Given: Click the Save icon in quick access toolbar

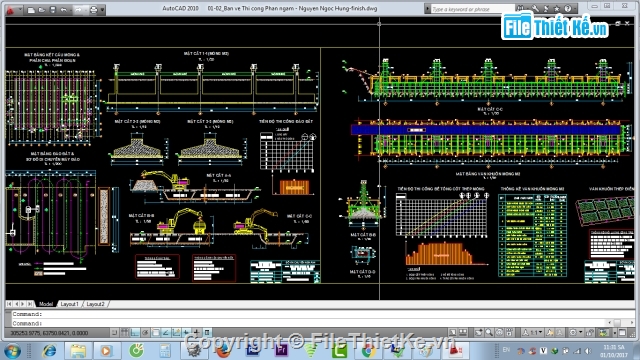Looking at the screenshot, I should coord(53,10).
